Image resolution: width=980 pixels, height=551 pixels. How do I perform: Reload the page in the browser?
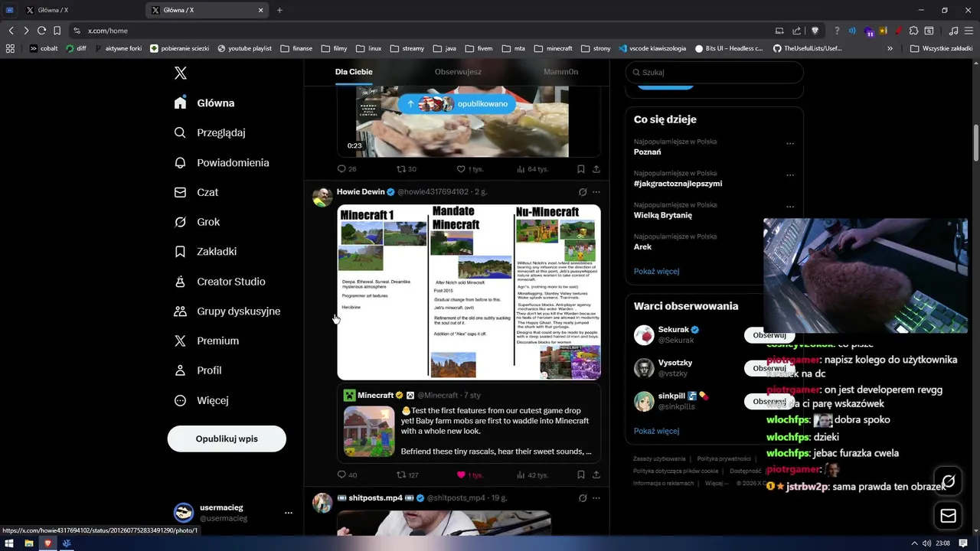41,31
